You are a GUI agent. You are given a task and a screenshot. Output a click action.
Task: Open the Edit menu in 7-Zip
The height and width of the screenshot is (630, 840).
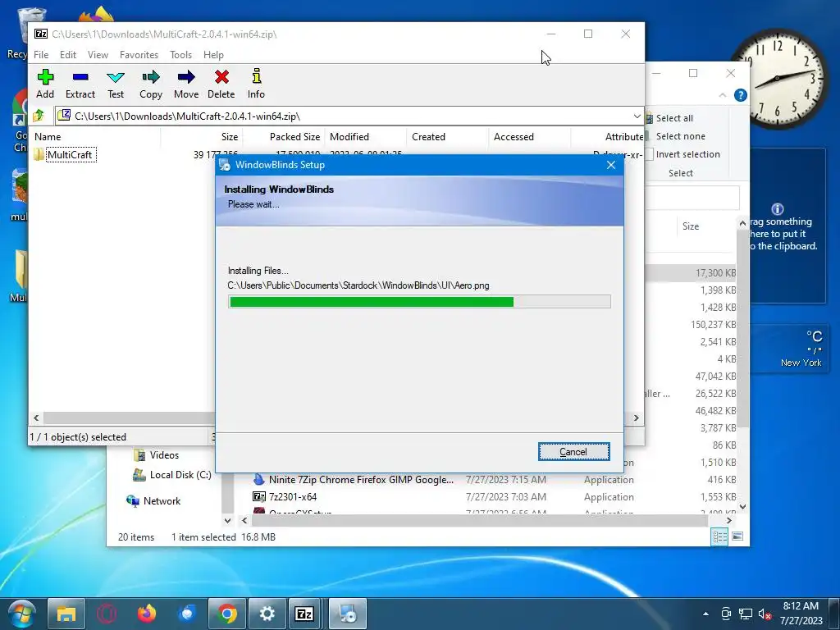click(x=67, y=55)
